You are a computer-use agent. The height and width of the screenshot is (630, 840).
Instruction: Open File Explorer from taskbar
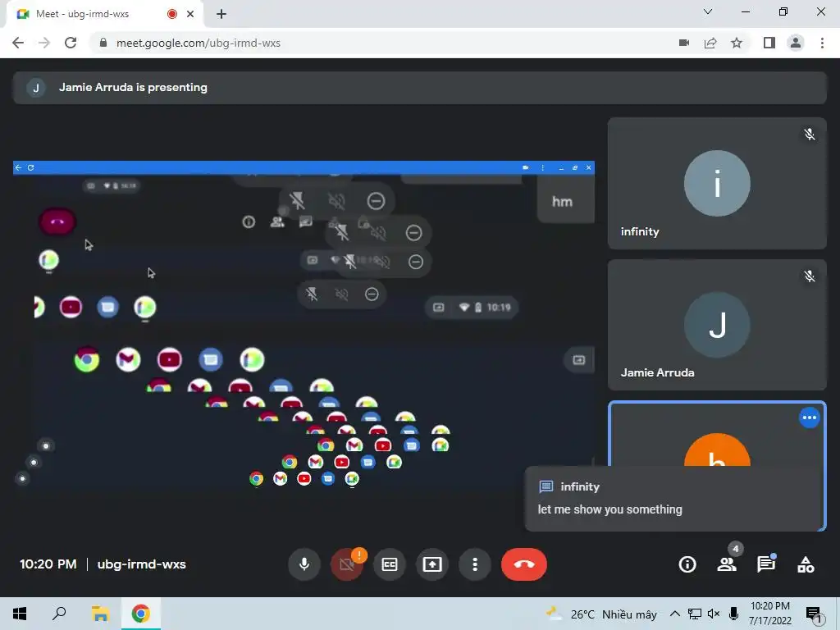coord(100,614)
